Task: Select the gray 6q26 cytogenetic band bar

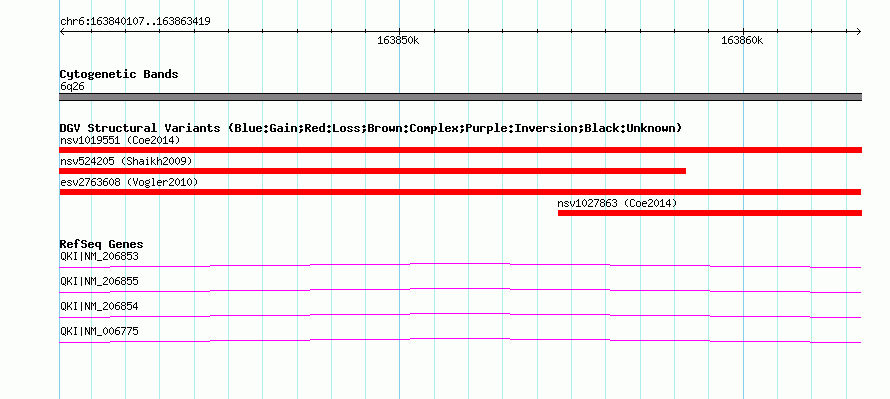Action: click(461, 97)
